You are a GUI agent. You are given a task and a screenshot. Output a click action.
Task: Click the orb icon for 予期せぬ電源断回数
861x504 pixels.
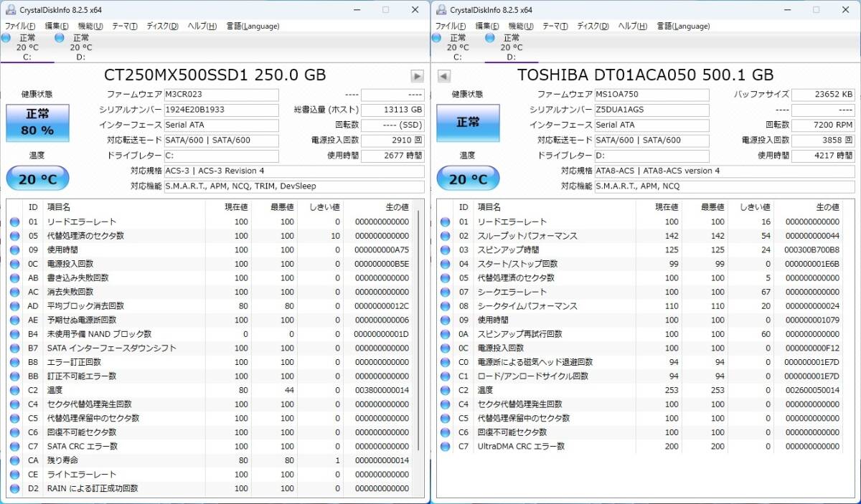tap(15, 320)
